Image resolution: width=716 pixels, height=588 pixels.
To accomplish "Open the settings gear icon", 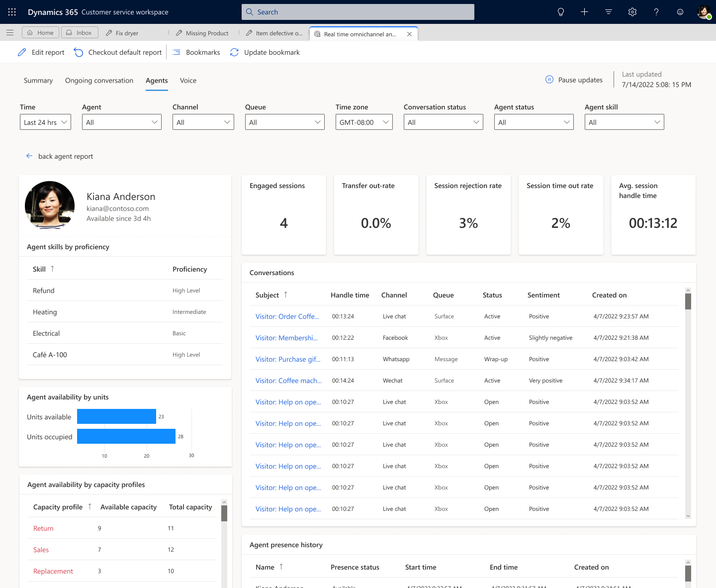I will point(632,12).
